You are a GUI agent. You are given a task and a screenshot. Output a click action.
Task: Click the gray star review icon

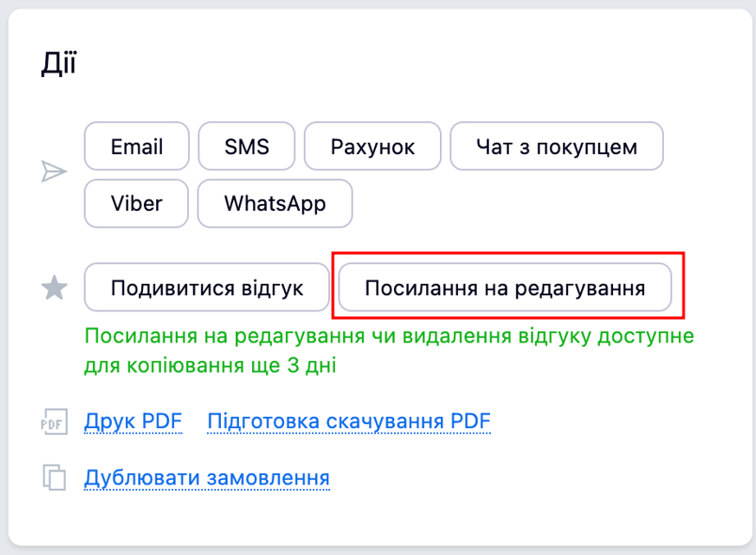click(x=55, y=288)
